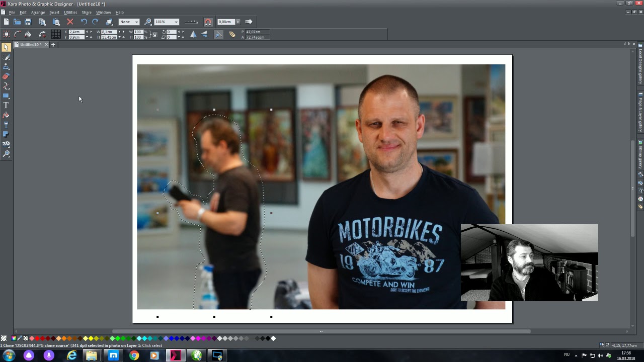Open the Window menu
644x362 pixels.
click(104, 12)
